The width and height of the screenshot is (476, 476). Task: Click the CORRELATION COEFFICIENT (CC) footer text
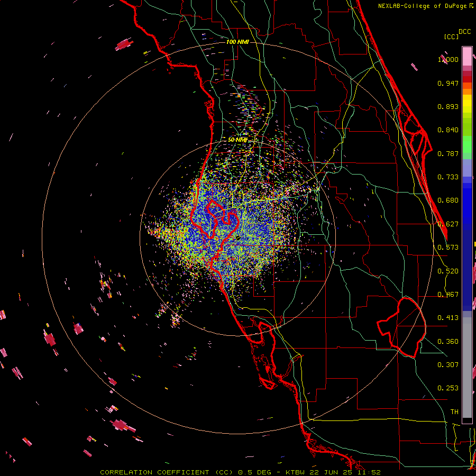(x=167, y=472)
